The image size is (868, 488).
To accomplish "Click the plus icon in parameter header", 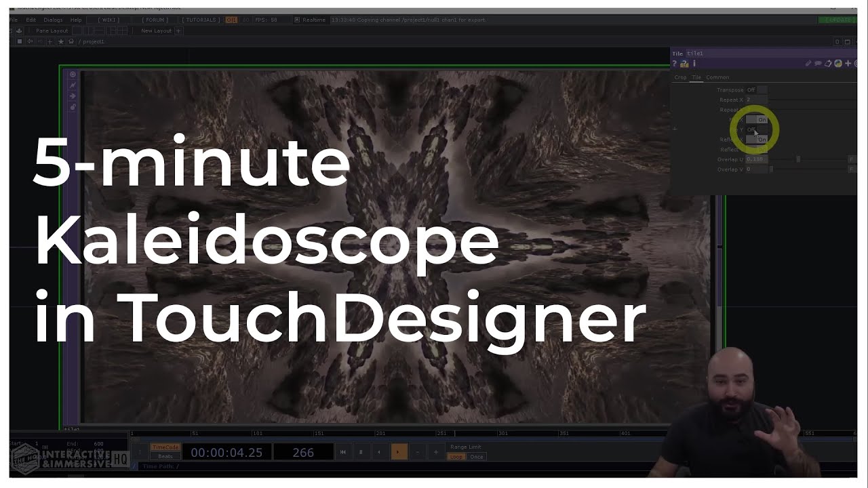I will tap(848, 64).
